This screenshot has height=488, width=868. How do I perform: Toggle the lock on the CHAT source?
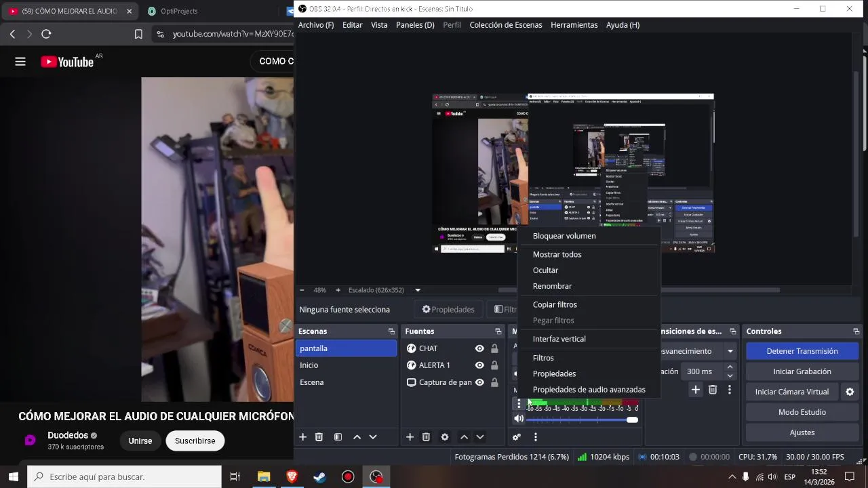(x=494, y=348)
